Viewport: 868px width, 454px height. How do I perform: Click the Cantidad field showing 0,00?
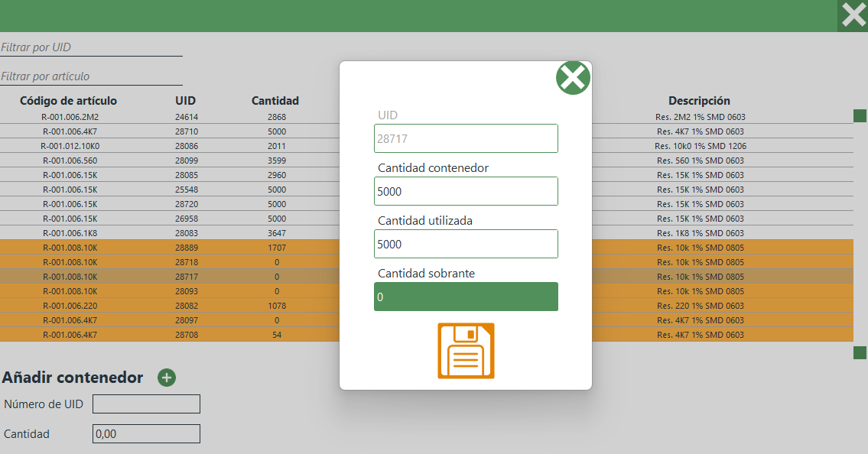coord(146,434)
